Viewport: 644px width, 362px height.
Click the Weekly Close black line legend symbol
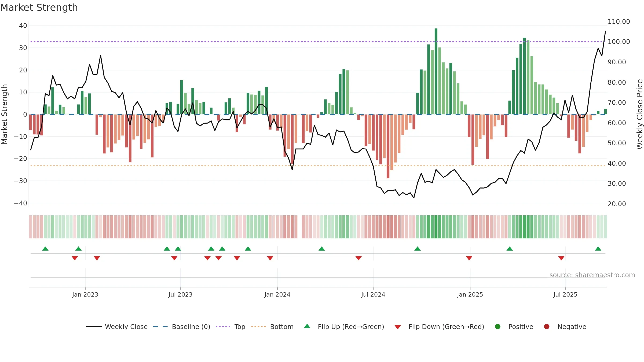point(94,327)
